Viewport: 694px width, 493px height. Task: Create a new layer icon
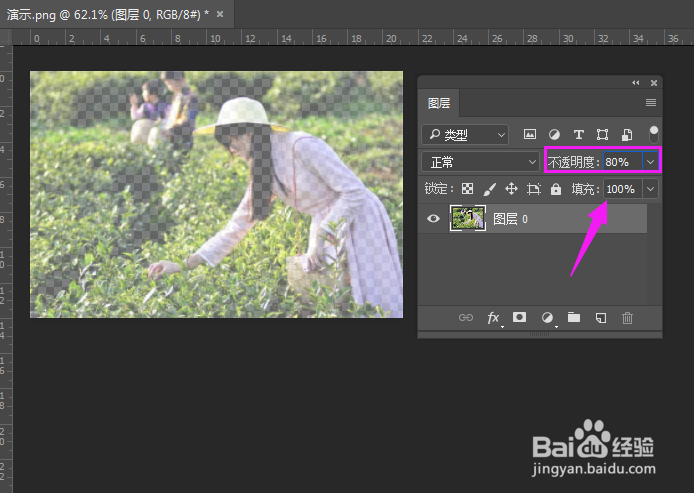pos(601,318)
